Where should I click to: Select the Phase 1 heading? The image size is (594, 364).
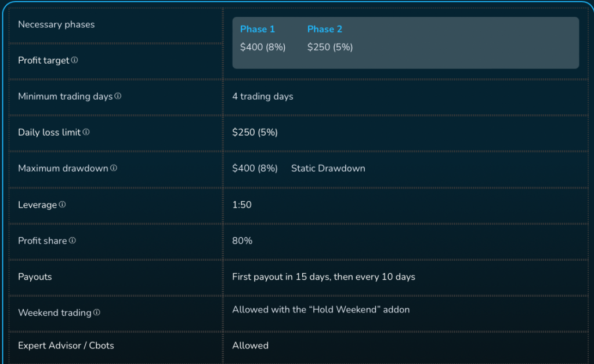tap(258, 29)
